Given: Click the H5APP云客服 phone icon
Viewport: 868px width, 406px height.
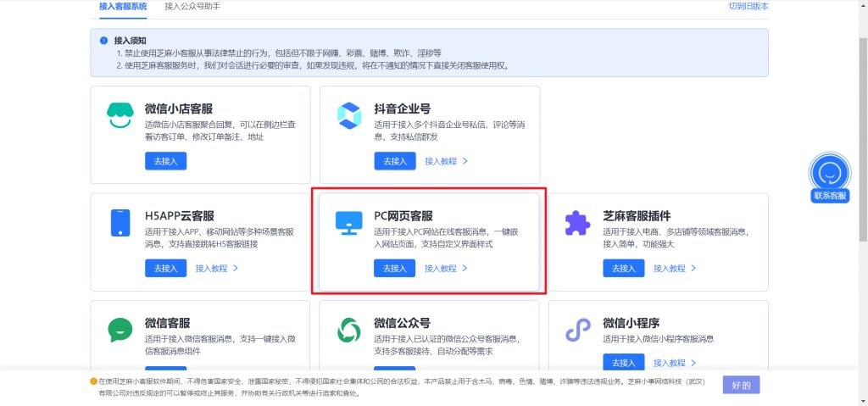Looking at the screenshot, I should [x=120, y=223].
